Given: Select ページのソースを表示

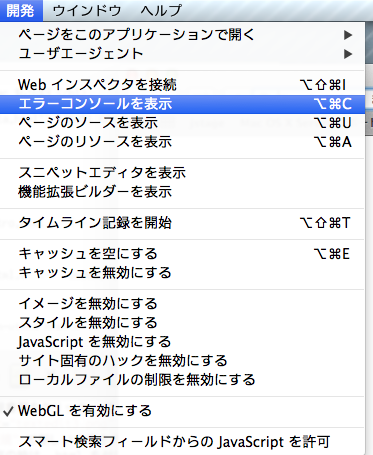Looking at the screenshot, I should pos(182,123).
